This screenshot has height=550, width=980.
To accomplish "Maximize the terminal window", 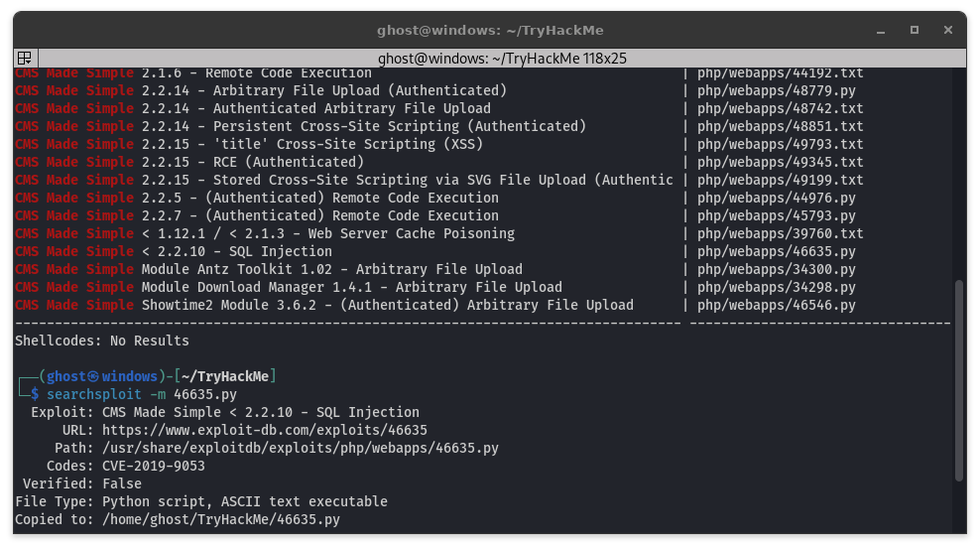I will pos(916,30).
